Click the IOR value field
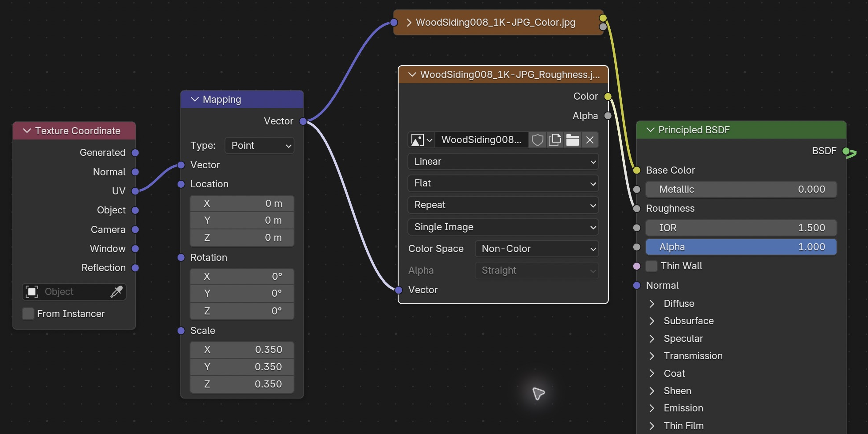The image size is (868, 434). (741, 228)
